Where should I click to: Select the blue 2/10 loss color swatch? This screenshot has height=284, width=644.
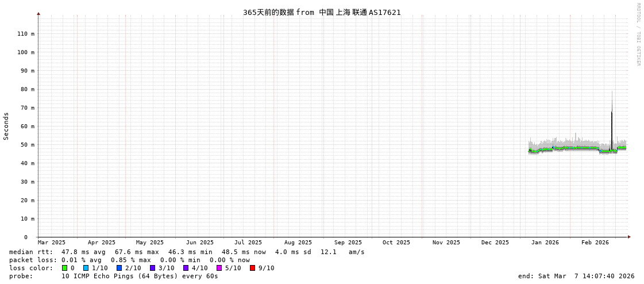(x=119, y=268)
